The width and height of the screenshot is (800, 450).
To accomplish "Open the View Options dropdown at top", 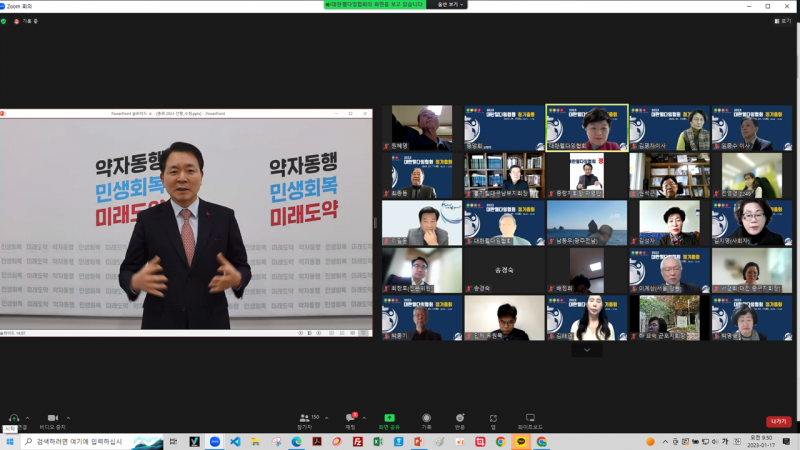I will [x=448, y=5].
